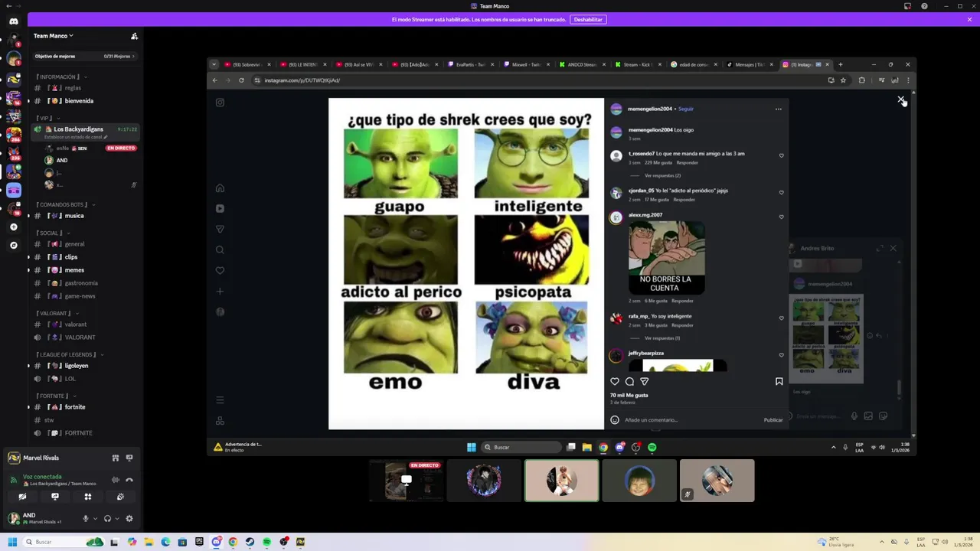Image resolution: width=980 pixels, height=551 pixels.
Task: Collapse the COMANDOS BOTS category
Action: click(65, 204)
